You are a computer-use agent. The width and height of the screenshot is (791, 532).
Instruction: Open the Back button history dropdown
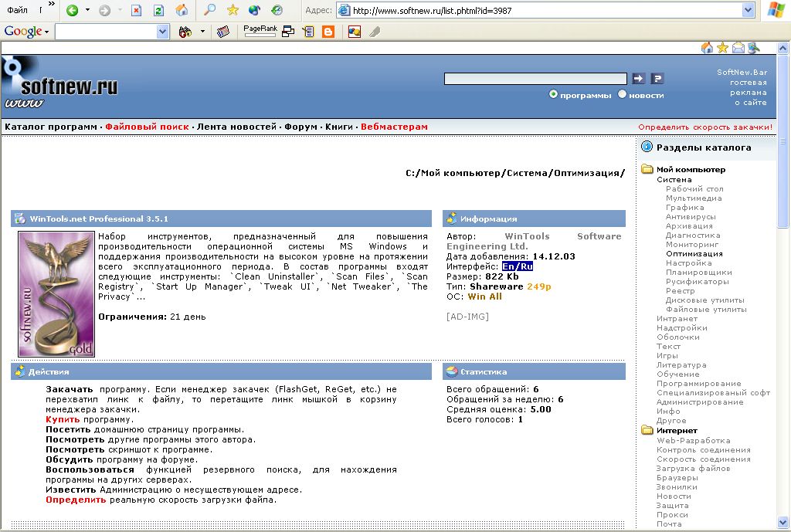pyautogui.click(x=87, y=10)
